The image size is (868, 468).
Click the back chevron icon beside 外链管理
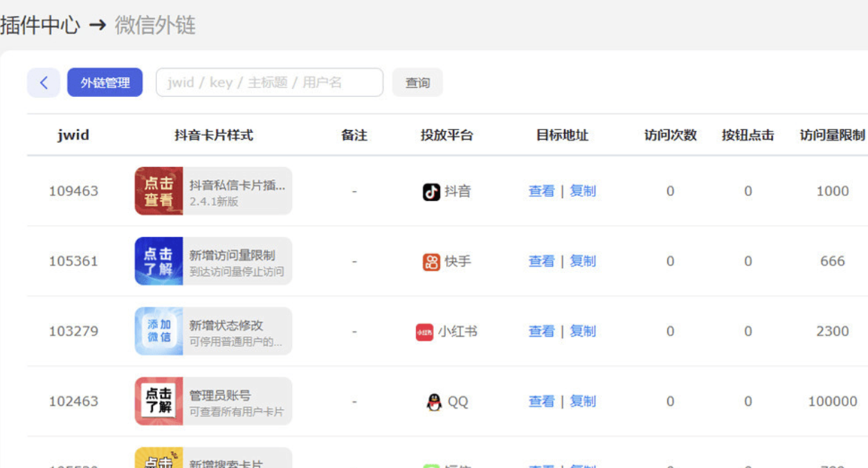click(44, 82)
